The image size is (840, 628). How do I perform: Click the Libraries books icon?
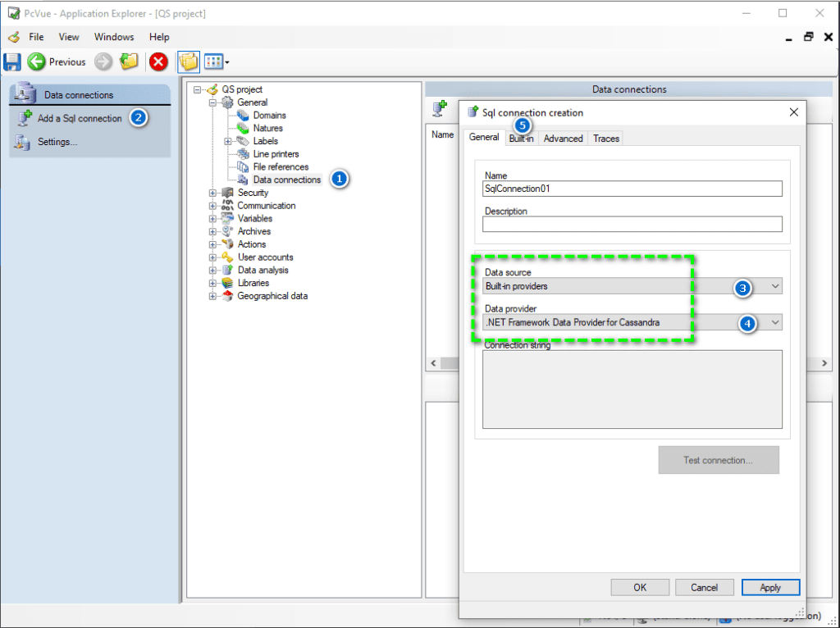[228, 283]
